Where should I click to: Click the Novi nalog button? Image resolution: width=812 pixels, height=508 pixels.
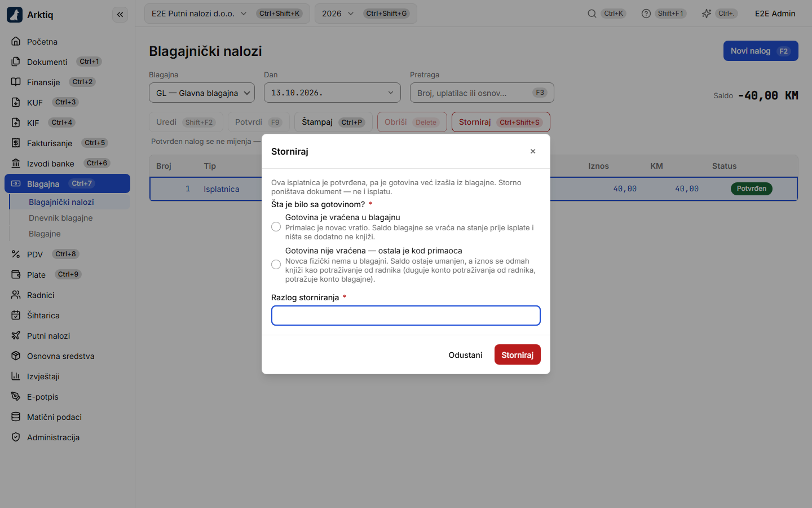[761, 51]
